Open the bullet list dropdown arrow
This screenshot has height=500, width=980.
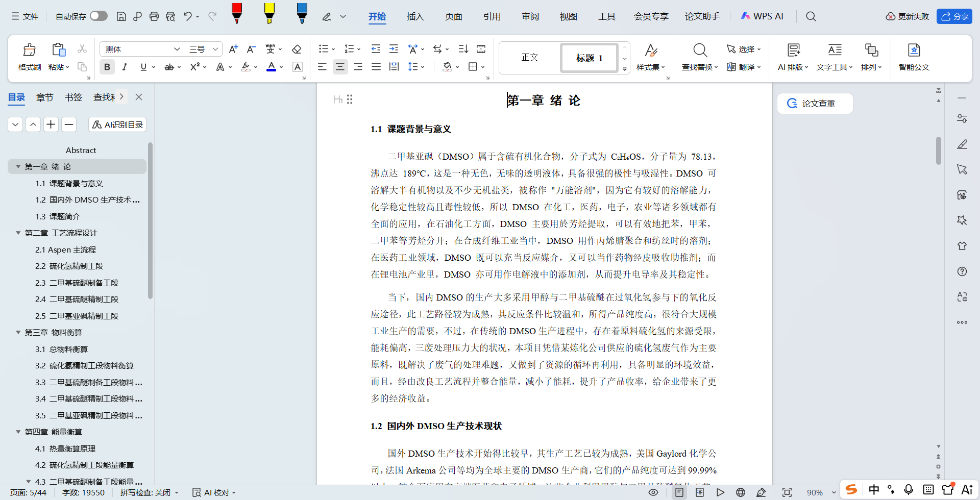[333, 49]
